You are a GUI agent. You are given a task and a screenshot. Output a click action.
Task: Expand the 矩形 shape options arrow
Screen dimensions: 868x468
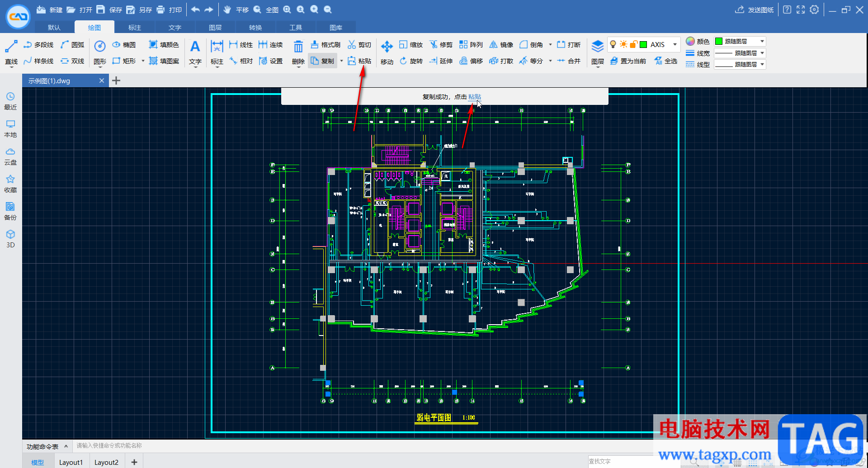[x=143, y=61]
